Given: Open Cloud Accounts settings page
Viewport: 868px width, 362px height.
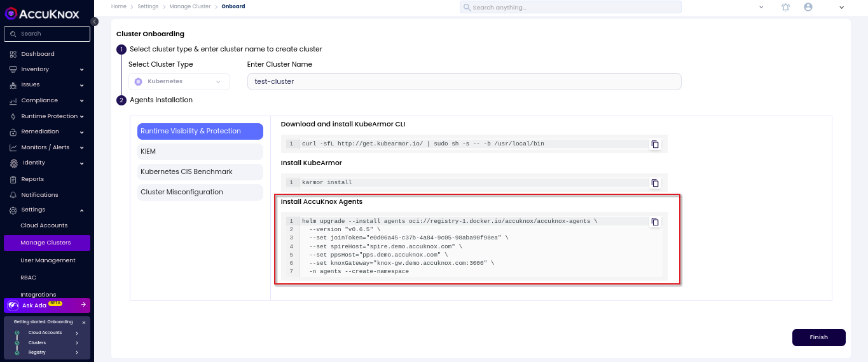Looking at the screenshot, I should (x=44, y=225).
